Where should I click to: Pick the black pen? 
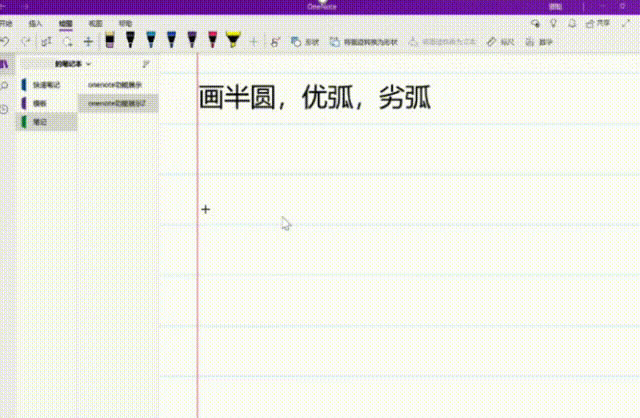coord(130,40)
